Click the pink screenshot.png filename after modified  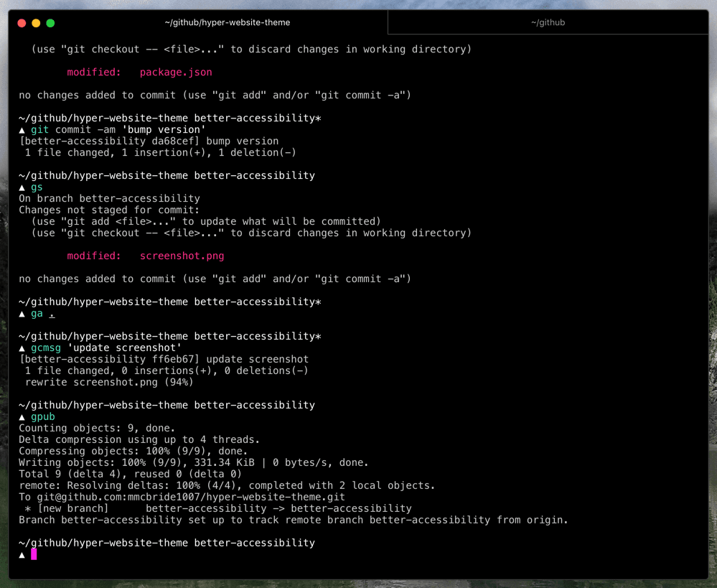(x=182, y=256)
